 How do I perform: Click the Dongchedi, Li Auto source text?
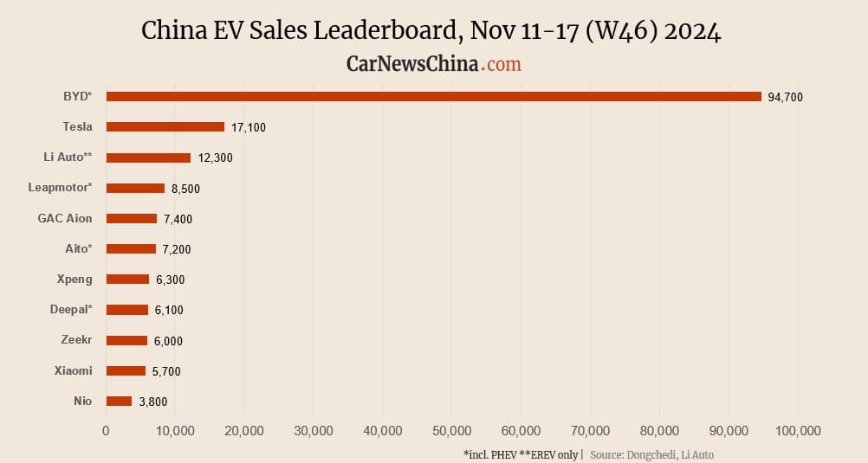(651, 454)
